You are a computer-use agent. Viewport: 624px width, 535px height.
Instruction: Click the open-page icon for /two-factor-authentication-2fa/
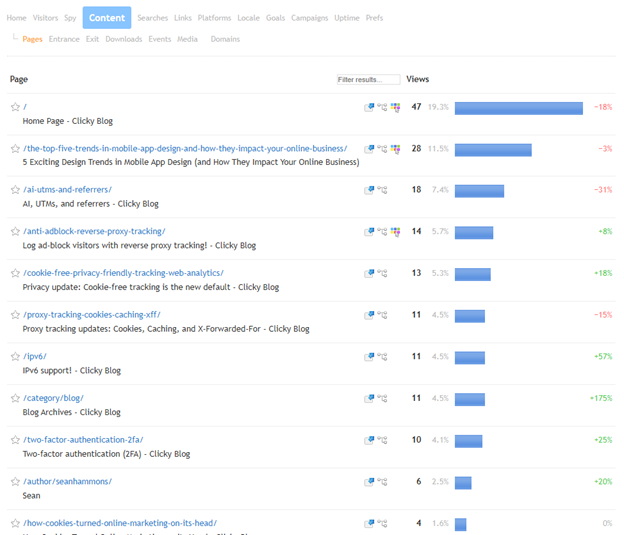click(369, 440)
